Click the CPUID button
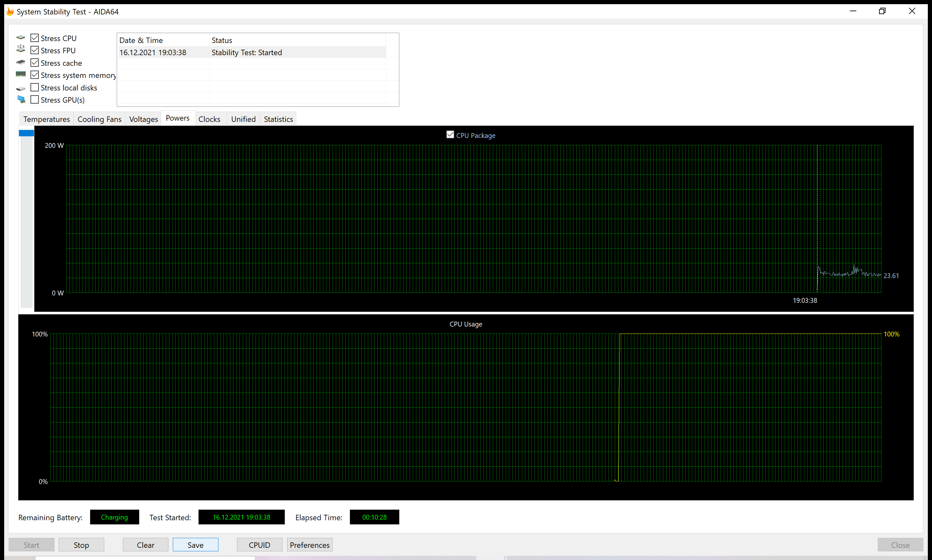 [x=259, y=545]
